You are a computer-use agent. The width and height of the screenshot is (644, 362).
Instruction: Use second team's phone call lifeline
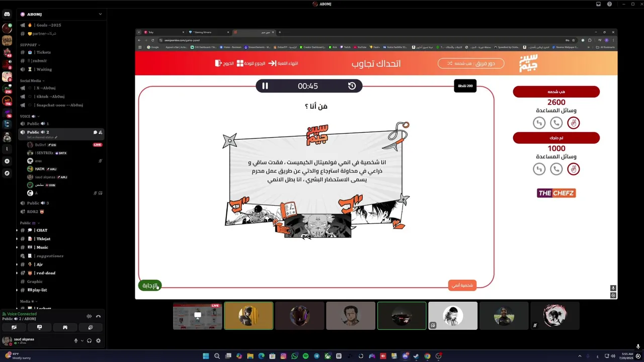pyautogui.click(x=556, y=169)
